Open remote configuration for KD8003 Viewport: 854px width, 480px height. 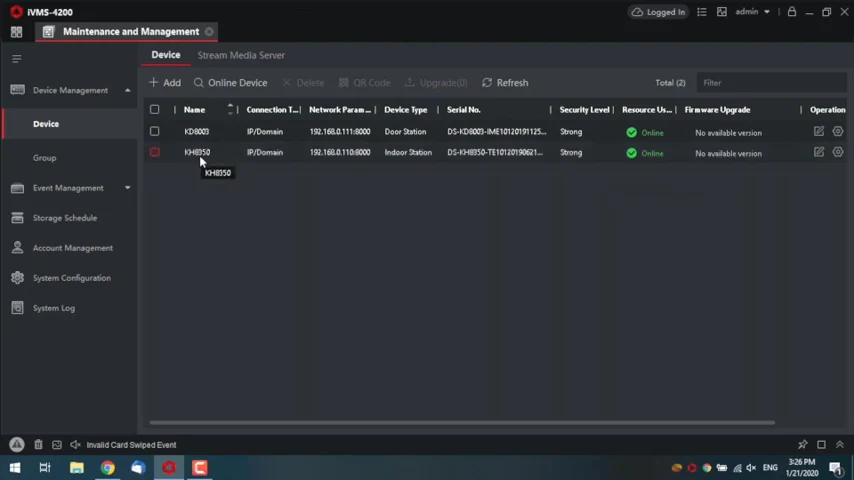point(838,131)
